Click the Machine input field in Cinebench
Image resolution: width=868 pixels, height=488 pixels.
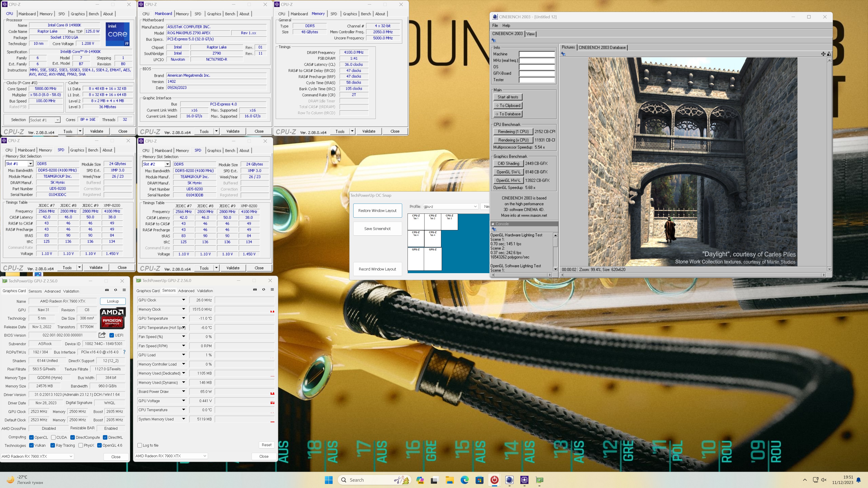pos(537,54)
